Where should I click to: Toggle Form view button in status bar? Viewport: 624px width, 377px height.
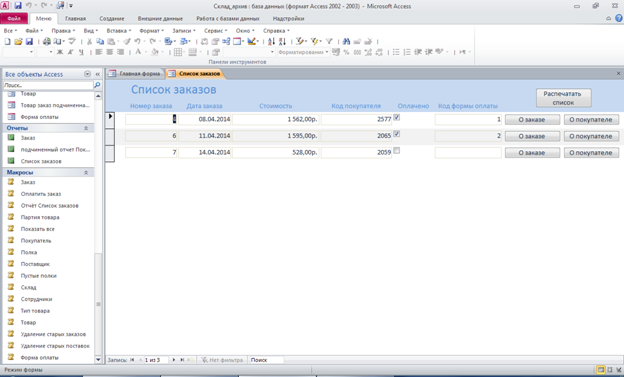601,370
